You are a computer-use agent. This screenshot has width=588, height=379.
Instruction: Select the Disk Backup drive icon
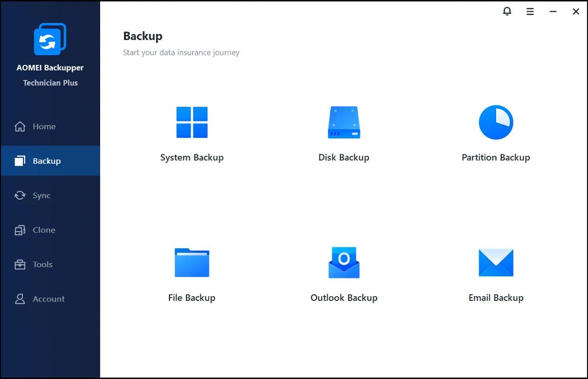(344, 123)
